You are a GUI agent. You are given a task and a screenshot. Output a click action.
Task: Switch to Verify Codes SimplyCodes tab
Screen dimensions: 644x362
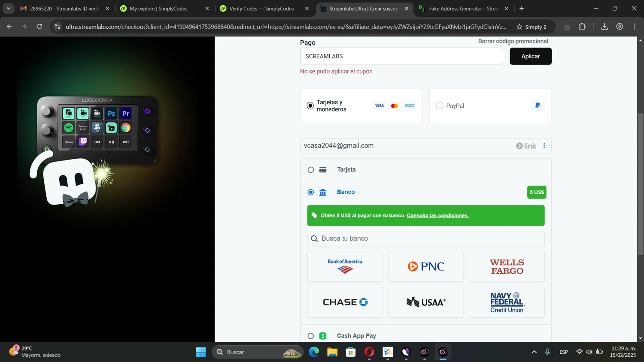coord(264,9)
